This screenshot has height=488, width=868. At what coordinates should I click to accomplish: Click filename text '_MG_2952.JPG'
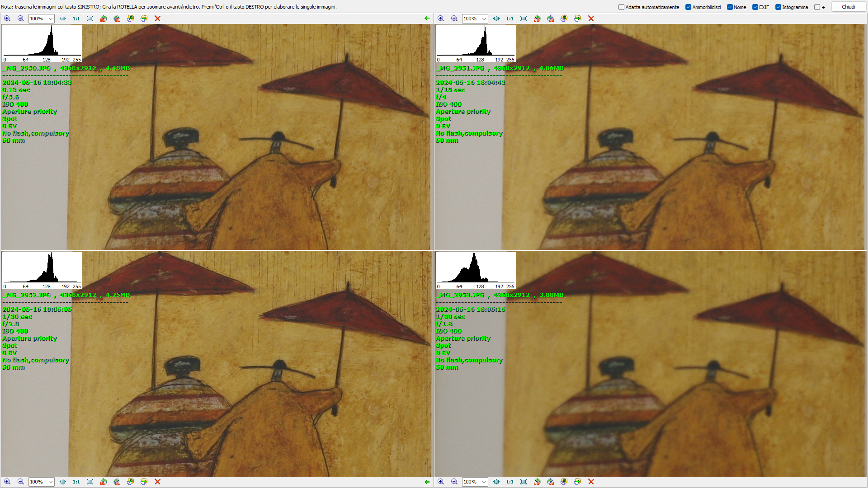click(27, 295)
